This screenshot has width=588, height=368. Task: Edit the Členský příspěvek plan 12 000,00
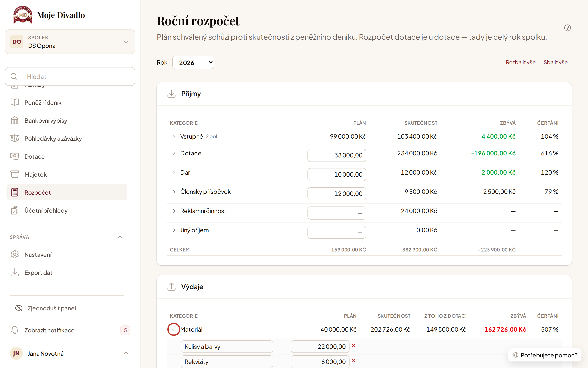coord(337,194)
